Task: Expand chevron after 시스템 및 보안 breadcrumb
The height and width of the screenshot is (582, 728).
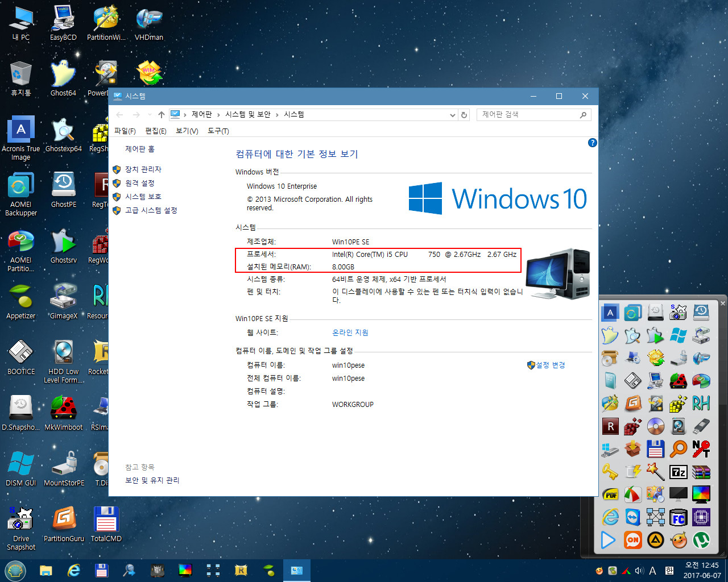Action: (278, 115)
